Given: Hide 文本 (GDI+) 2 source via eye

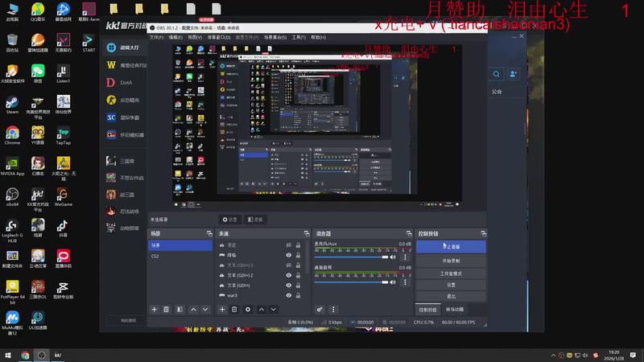Looking at the screenshot, I should (x=289, y=275).
